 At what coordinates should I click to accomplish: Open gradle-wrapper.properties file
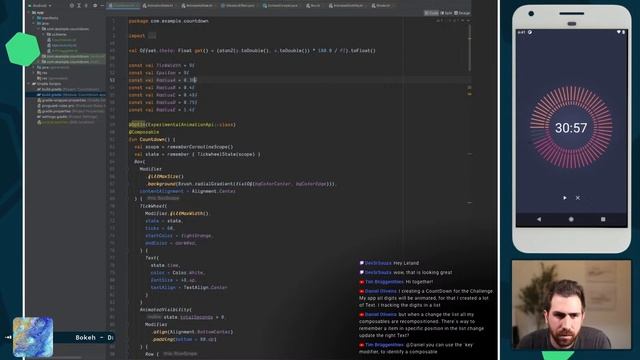[x=71, y=100]
